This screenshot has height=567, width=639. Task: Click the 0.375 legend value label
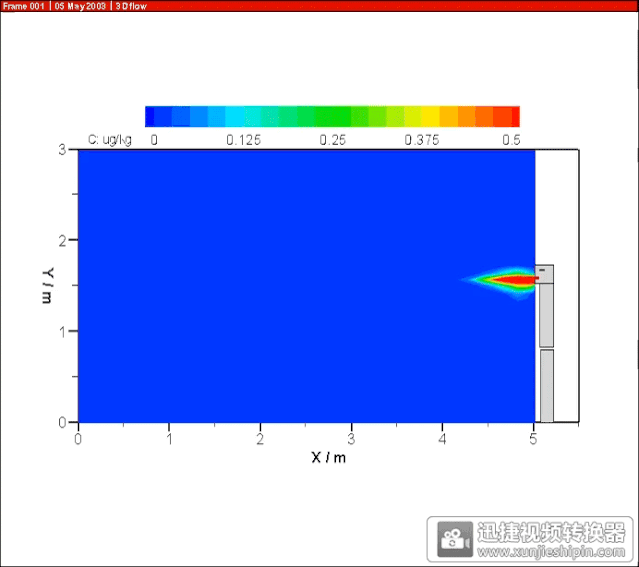point(422,140)
